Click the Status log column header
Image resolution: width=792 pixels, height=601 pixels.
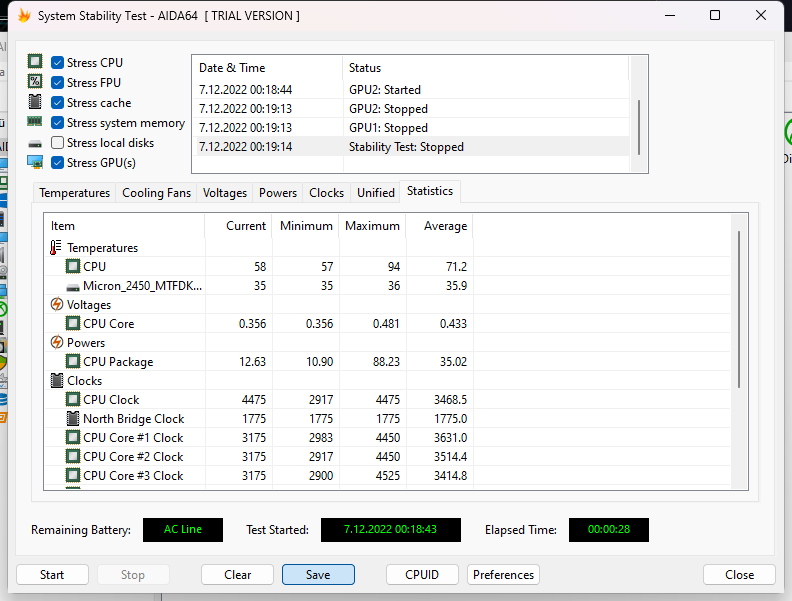click(x=486, y=68)
